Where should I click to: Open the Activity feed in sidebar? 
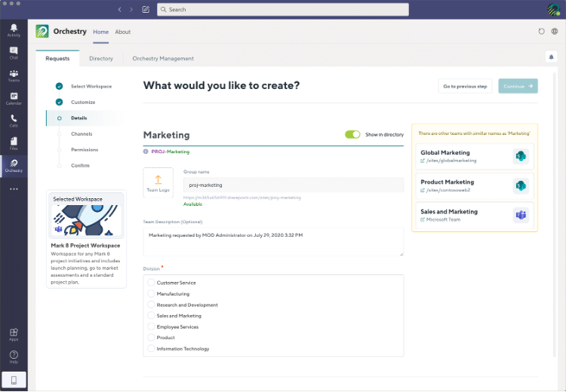(x=14, y=30)
